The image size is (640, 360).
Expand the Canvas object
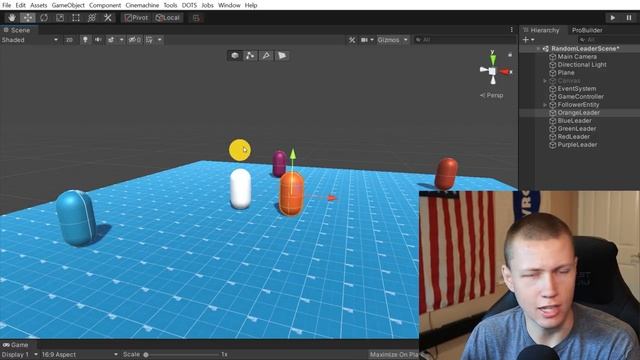545,81
